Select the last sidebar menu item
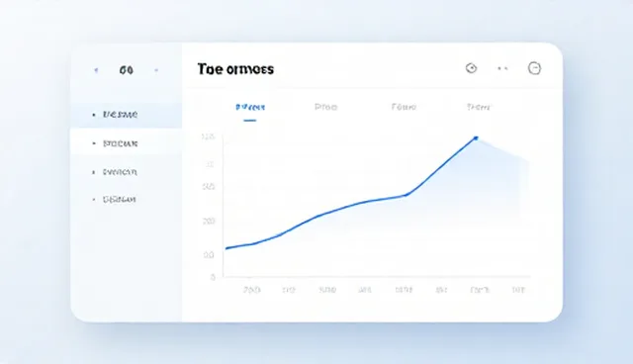633x364 pixels. [119, 200]
